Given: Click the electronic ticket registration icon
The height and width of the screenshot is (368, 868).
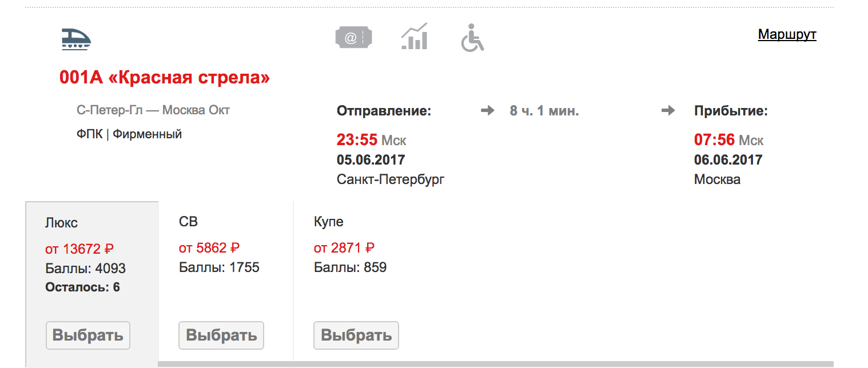Looking at the screenshot, I should coord(353,38).
